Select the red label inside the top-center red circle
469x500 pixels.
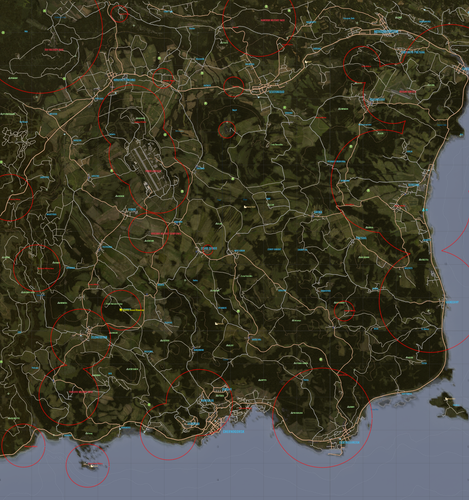(273, 20)
